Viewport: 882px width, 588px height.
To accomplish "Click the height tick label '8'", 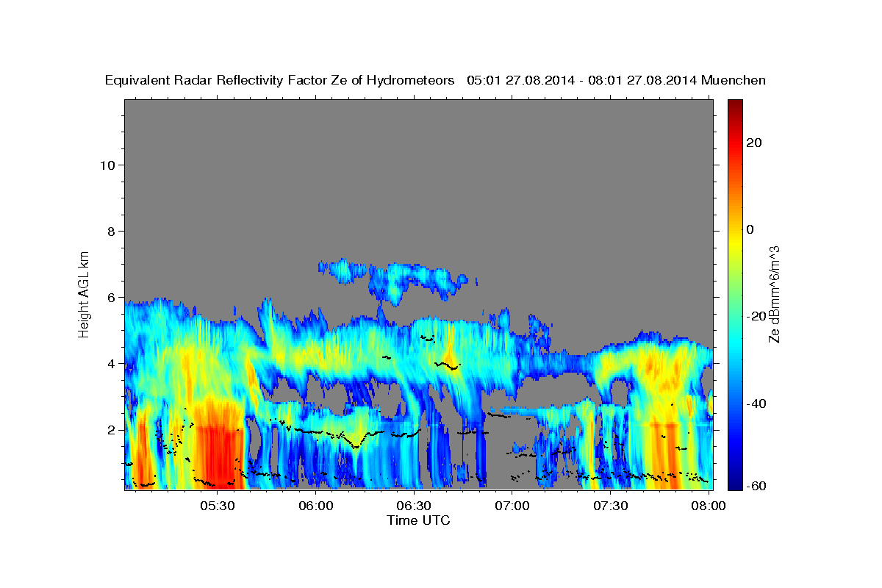I will coord(111,231).
